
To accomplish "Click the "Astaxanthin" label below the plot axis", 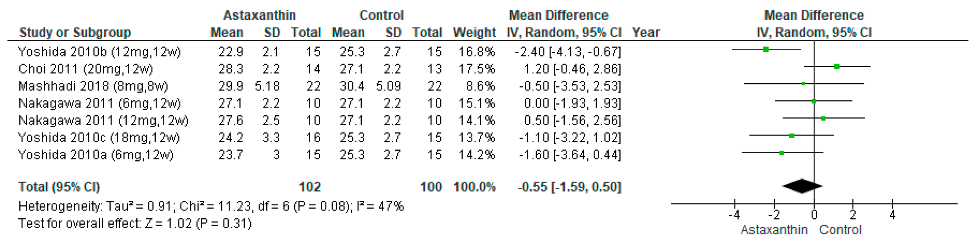I will coord(774,230).
